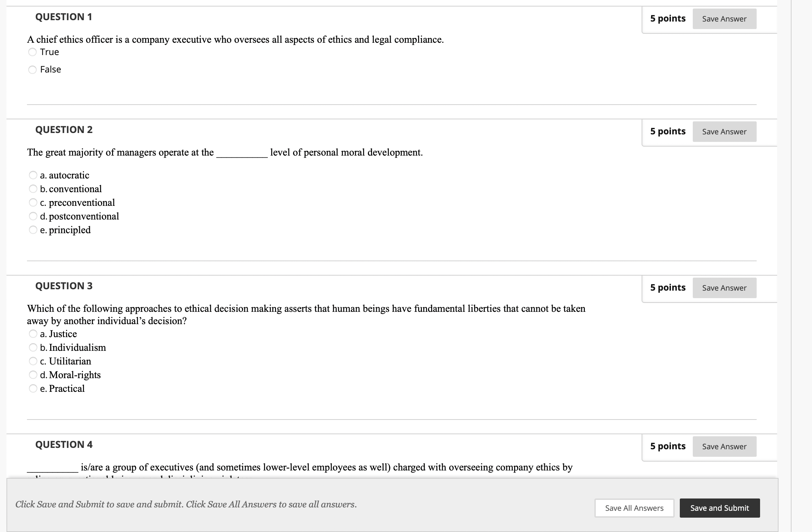Select option e. principled in Question 2
Viewport: 812px width, 532px height.
pyautogui.click(x=32, y=230)
